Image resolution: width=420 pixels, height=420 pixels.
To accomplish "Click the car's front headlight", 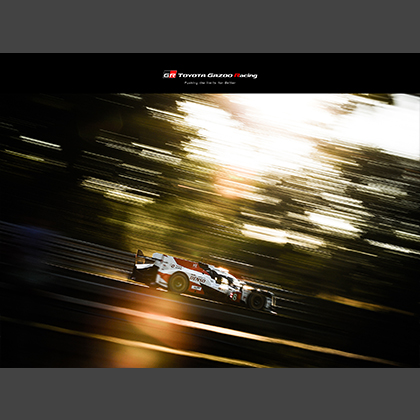I will 274,302.
